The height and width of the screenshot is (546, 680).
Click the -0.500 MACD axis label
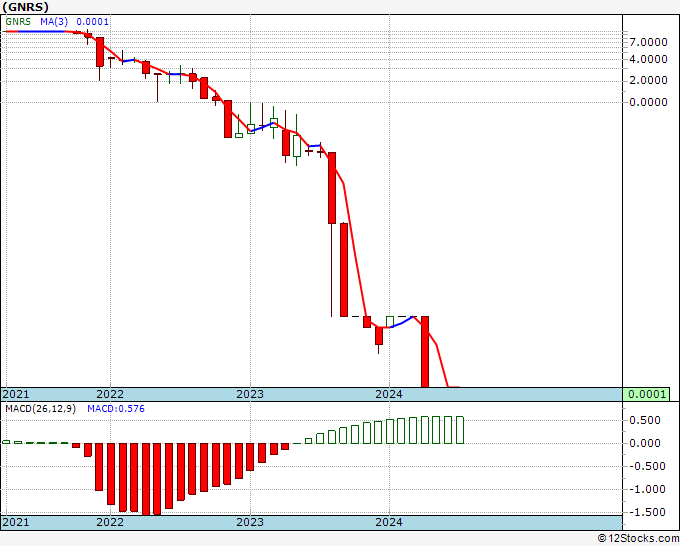645,466
